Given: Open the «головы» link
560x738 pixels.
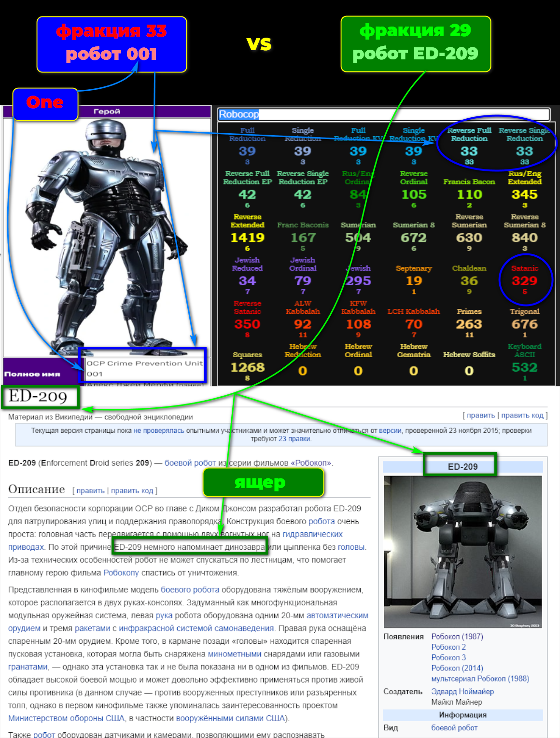Looking at the screenshot, I should [x=351, y=547].
